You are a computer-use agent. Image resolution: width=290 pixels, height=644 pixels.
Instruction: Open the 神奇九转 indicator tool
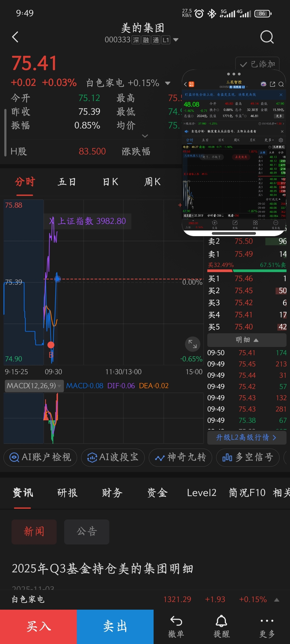pyautogui.click(x=180, y=457)
